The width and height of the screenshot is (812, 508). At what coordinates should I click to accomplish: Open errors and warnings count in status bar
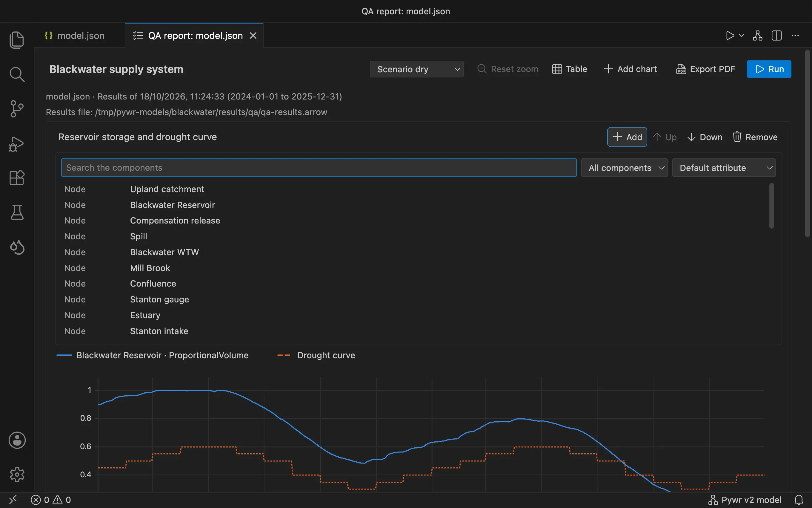[51, 500]
